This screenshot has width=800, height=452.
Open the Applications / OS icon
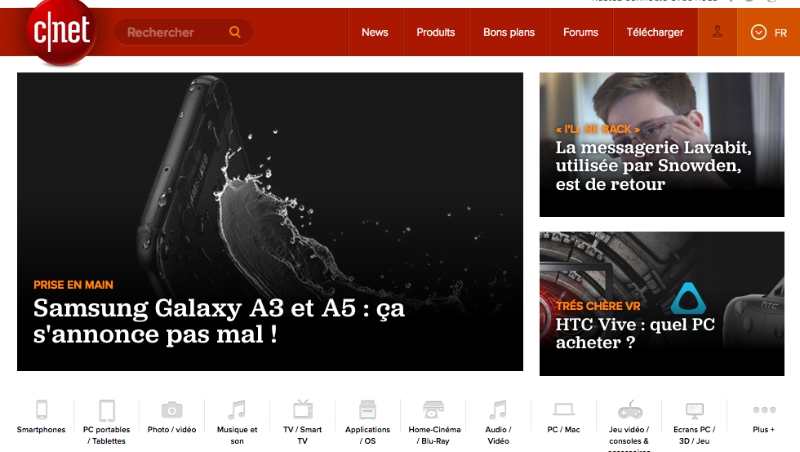(x=367, y=409)
